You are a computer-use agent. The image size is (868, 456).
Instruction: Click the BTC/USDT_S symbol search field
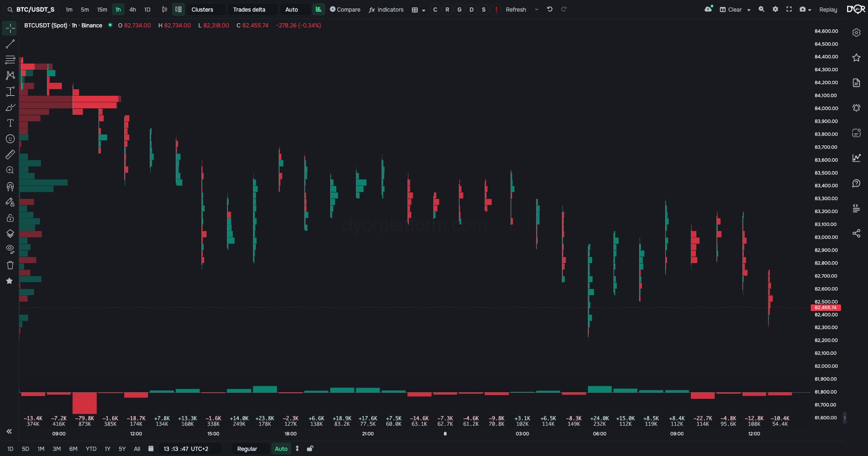[x=31, y=9]
